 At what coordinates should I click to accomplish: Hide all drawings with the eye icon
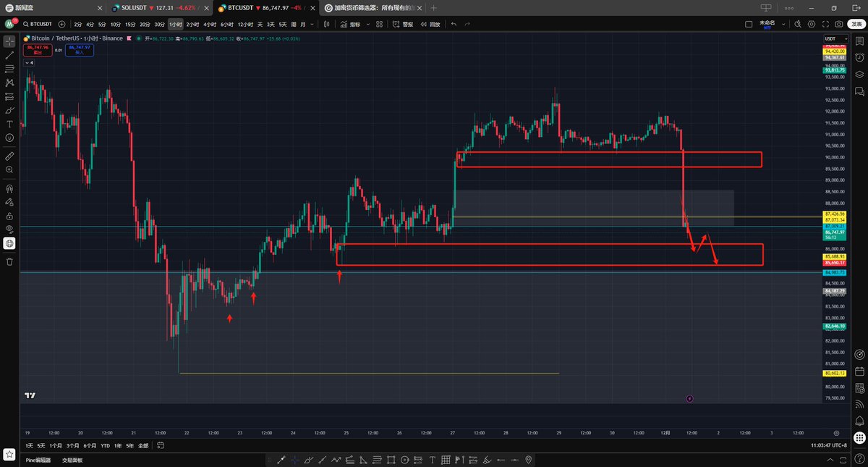click(x=9, y=230)
